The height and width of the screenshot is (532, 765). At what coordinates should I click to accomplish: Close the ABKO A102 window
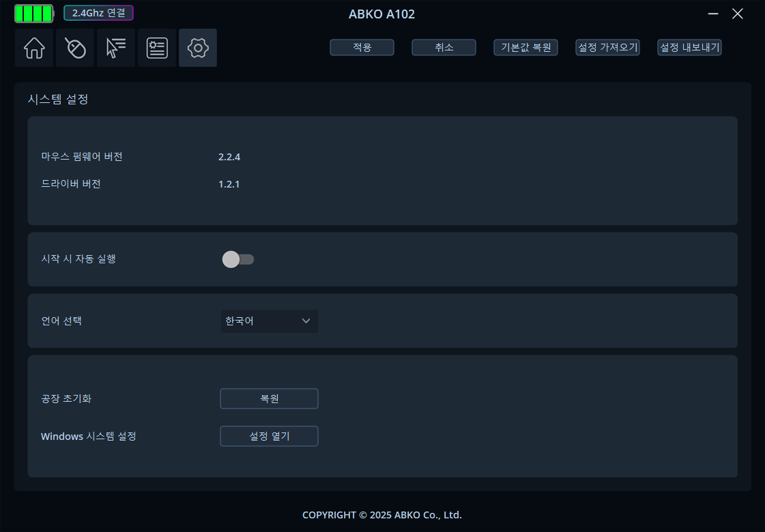[x=738, y=14]
